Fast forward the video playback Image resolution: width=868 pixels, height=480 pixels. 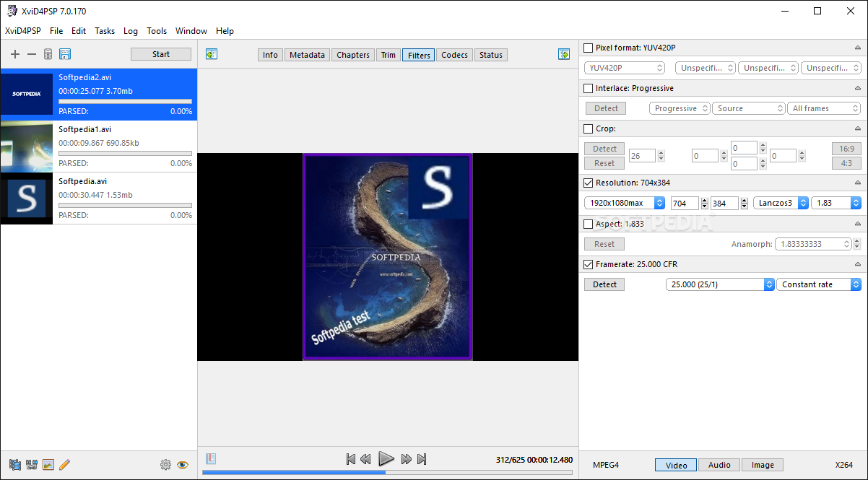click(407, 459)
